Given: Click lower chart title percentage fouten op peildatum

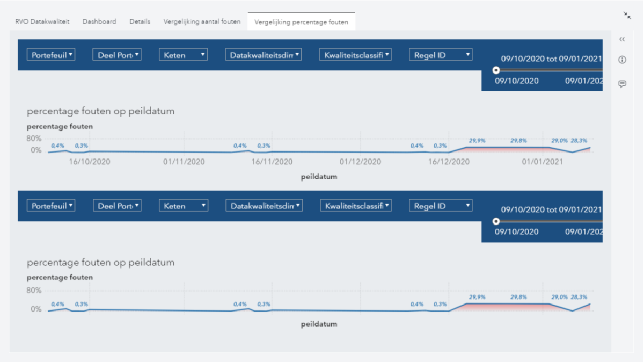Looking at the screenshot, I should coord(101,263).
